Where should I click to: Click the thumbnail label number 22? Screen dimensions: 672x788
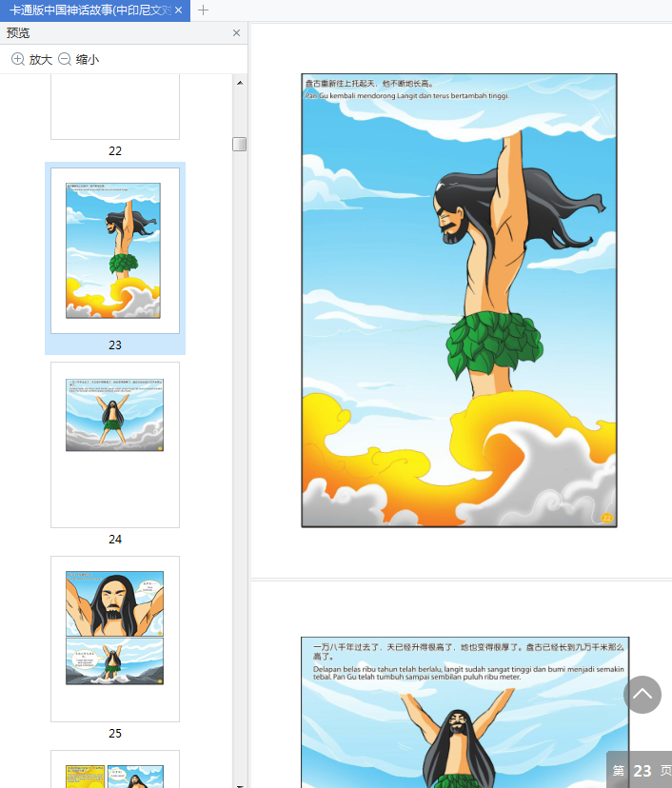115,150
